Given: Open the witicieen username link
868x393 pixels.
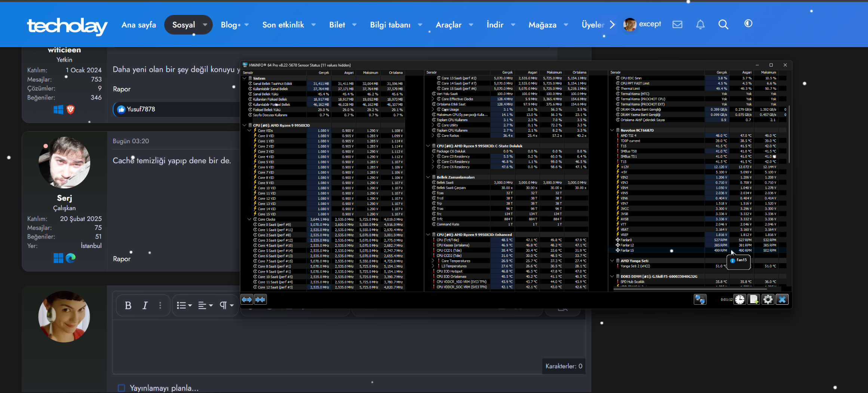Looking at the screenshot, I should click(x=64, y=50).
